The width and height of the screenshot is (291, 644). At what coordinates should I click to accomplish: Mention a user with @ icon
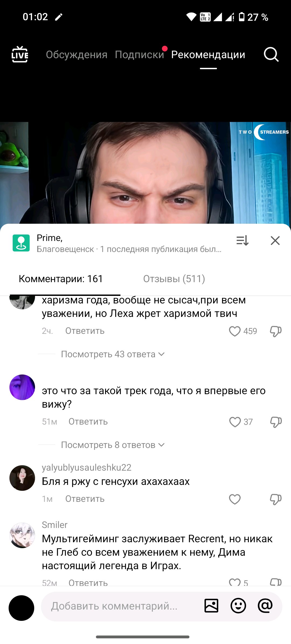coord(265,606)
